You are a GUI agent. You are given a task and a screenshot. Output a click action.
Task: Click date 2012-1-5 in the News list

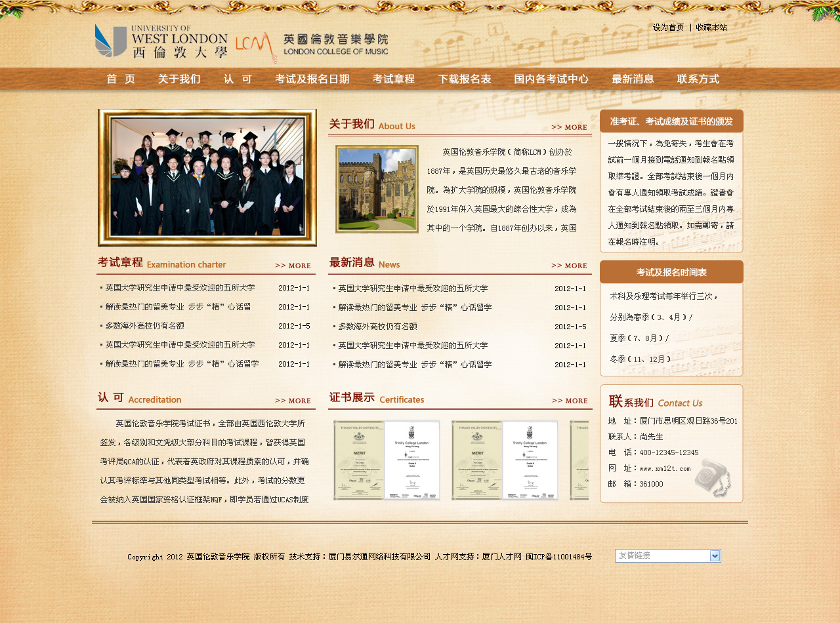(570, 327)
